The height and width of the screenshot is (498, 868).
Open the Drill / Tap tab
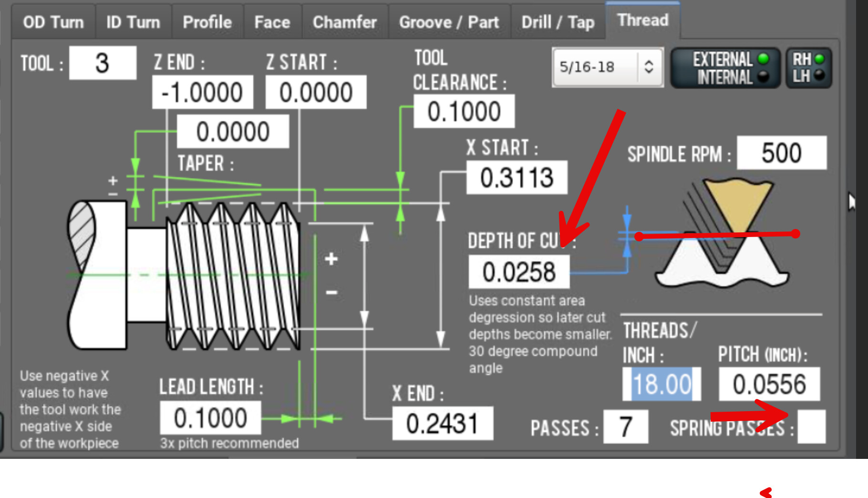click(558, 22)
